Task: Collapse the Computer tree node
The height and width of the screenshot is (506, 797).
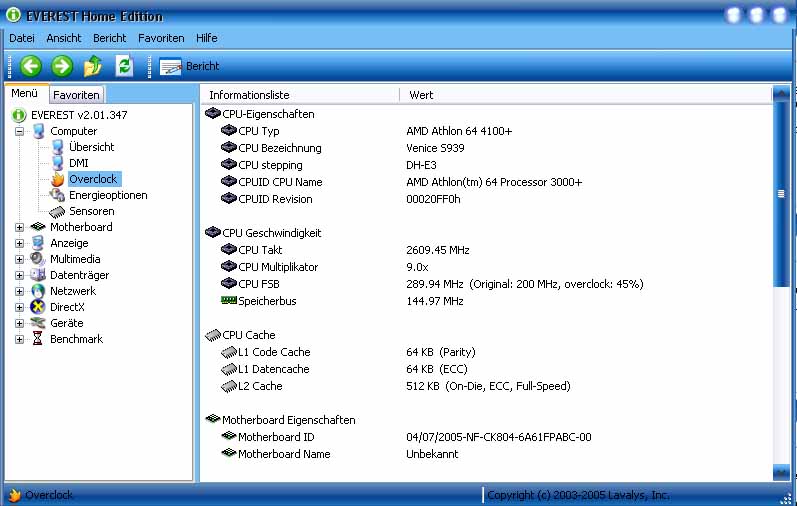Action: coord(19,131)
